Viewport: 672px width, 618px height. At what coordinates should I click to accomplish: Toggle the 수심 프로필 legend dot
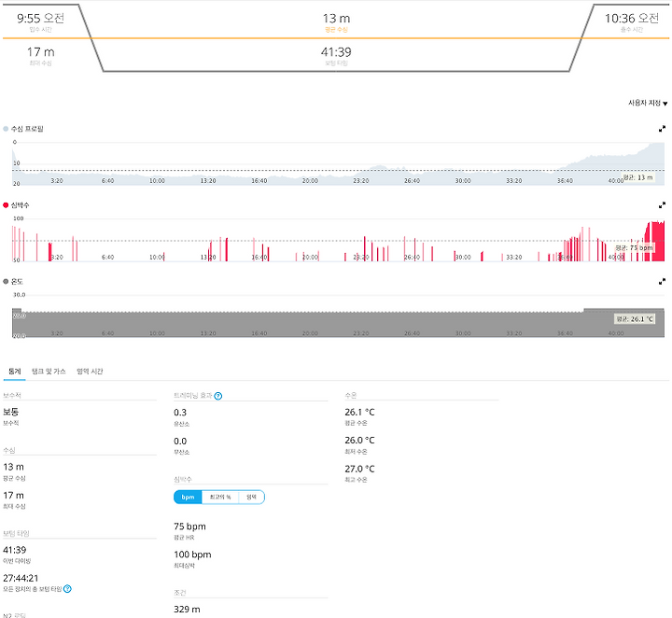click(x=6, y=129)
